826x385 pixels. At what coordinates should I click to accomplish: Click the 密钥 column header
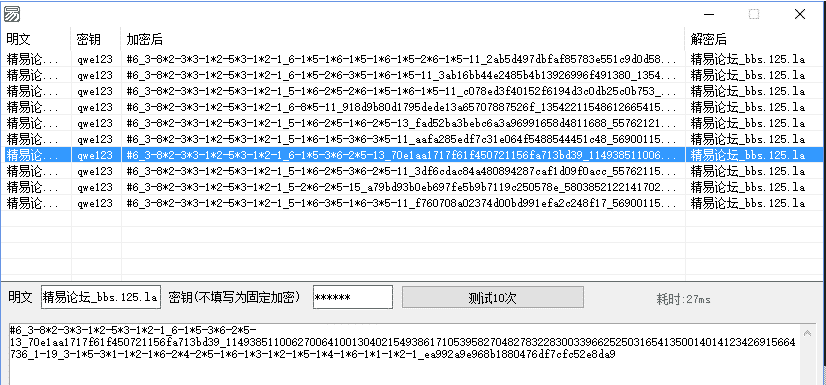point(96,39)
